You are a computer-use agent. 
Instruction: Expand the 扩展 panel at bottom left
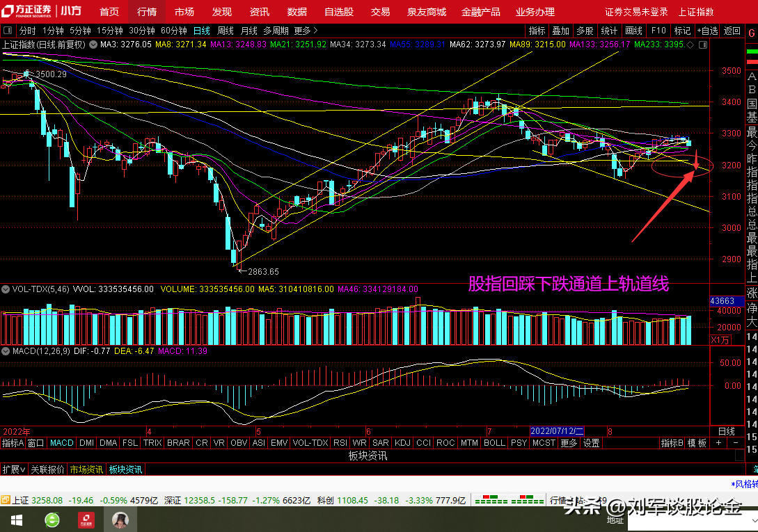pyautogui.click(x=13, y=469)
